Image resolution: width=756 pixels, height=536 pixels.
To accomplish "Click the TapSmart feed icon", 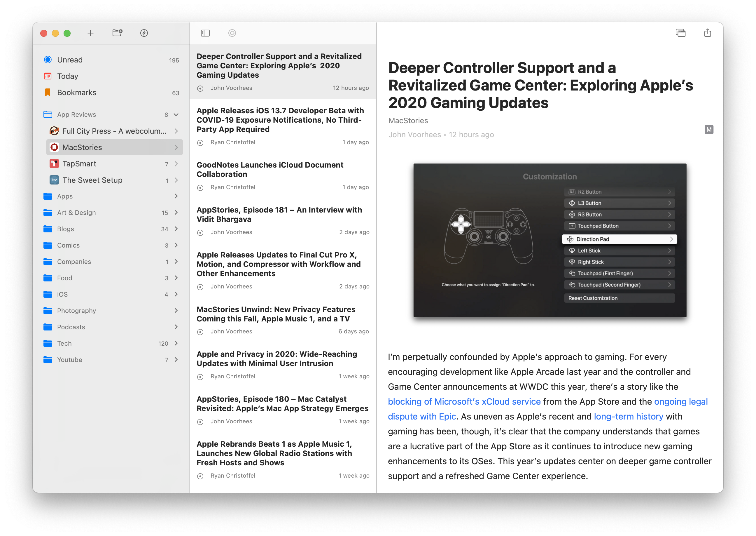I will (x=54, y=164).
